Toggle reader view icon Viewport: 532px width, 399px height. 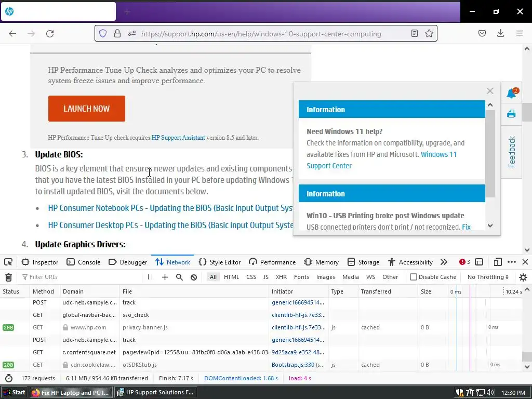coord(414,33)
